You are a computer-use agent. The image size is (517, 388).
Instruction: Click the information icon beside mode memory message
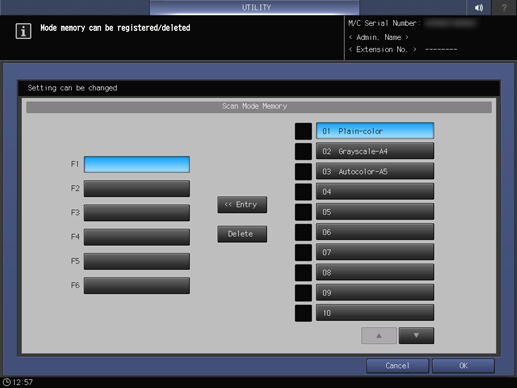(23, 31)
